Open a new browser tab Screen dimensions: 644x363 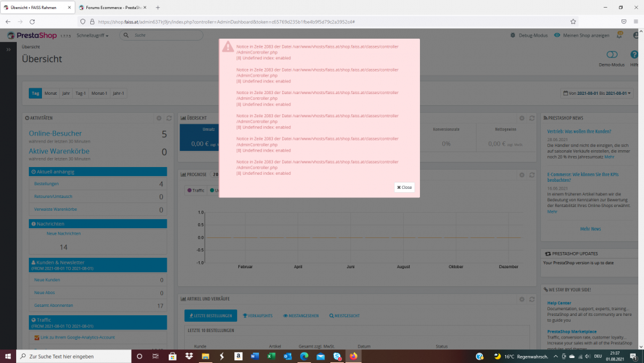[x=158, y=7]
